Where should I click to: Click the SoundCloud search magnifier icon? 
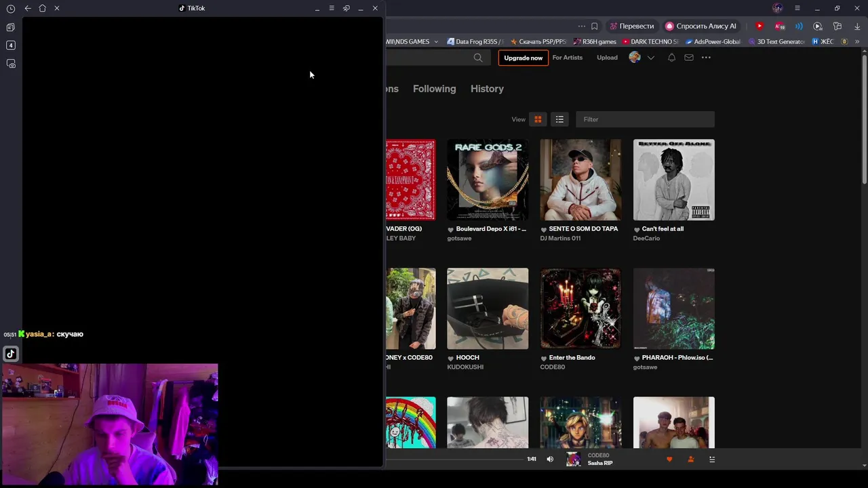[478, 58]
